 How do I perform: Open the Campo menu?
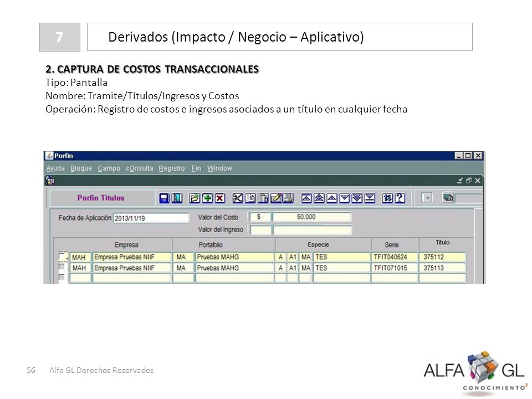pyautogui.click(x=109, y=168)
